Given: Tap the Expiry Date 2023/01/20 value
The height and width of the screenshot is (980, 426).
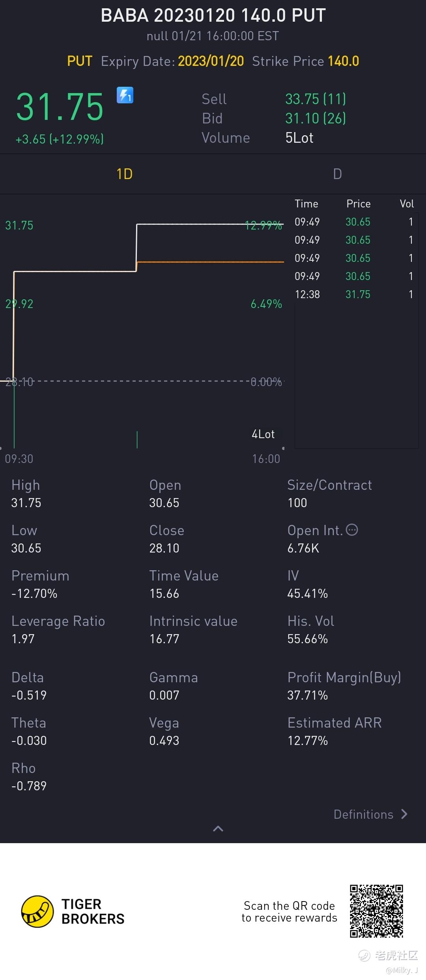Looking at the screenshot, I should tap(211, 61).
